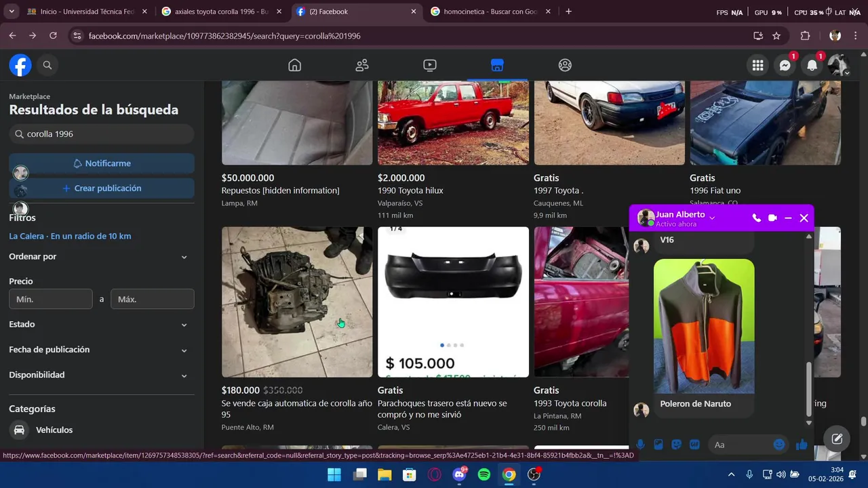Viewport: 868px width, 488px height.
Task: Choose a sticker in the chat
Action: (x=676, y=445)
